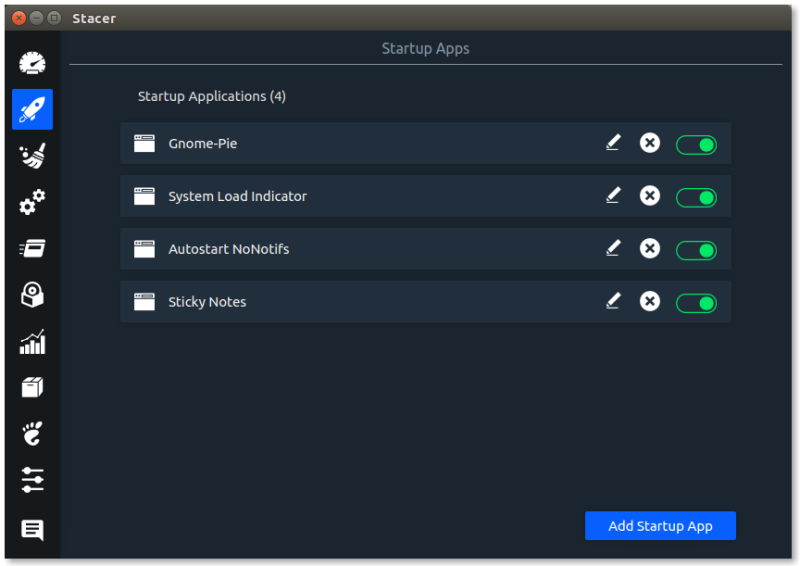Open the Settings sliders icon in sidebar

pos(32,480)
